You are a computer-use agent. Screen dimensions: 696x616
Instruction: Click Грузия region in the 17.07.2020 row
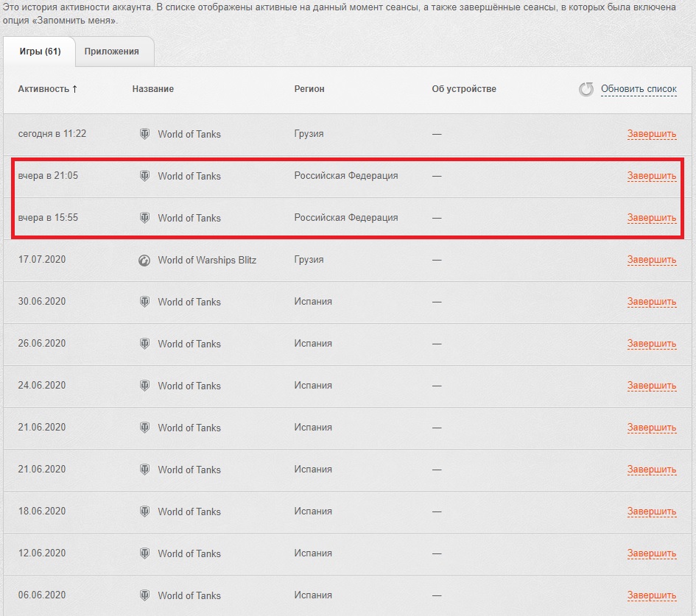tap(309, 260)
